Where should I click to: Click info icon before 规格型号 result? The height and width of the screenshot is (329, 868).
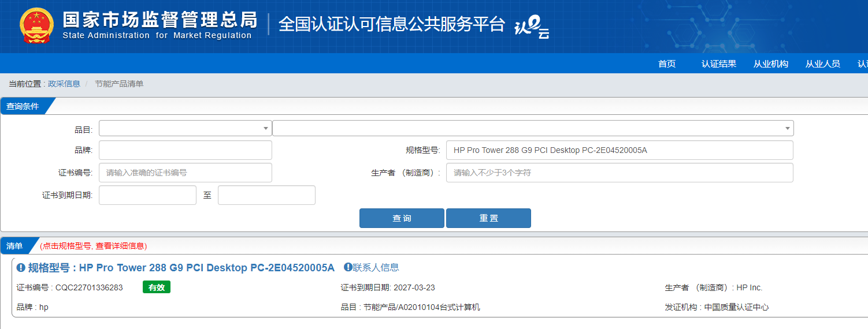point(21,268)
